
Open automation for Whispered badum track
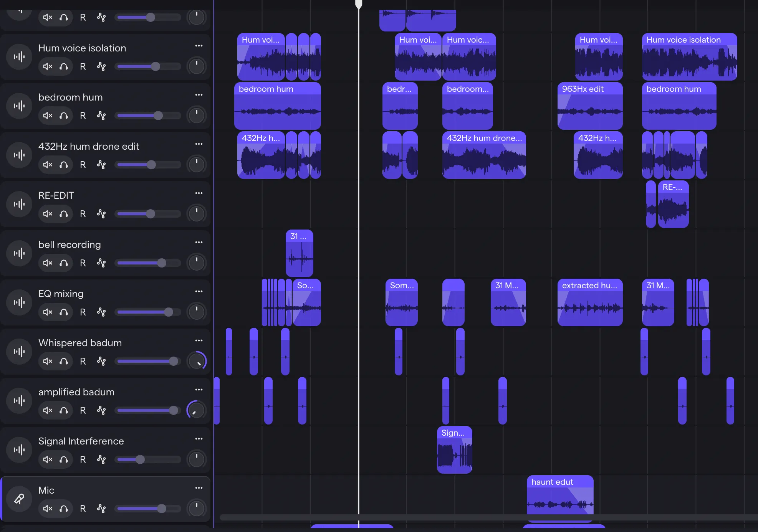tap(101, 361)
